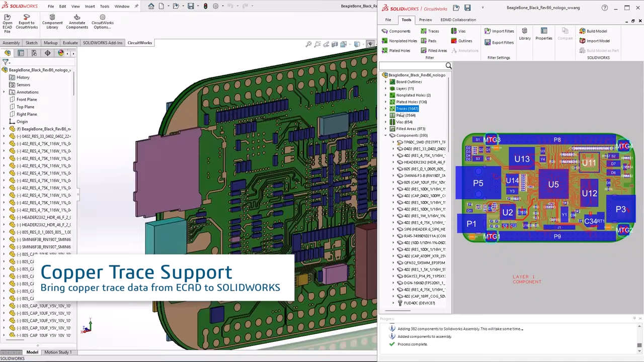Collapse the Components (393) node

pyautogui.click(x=386, y=136)
